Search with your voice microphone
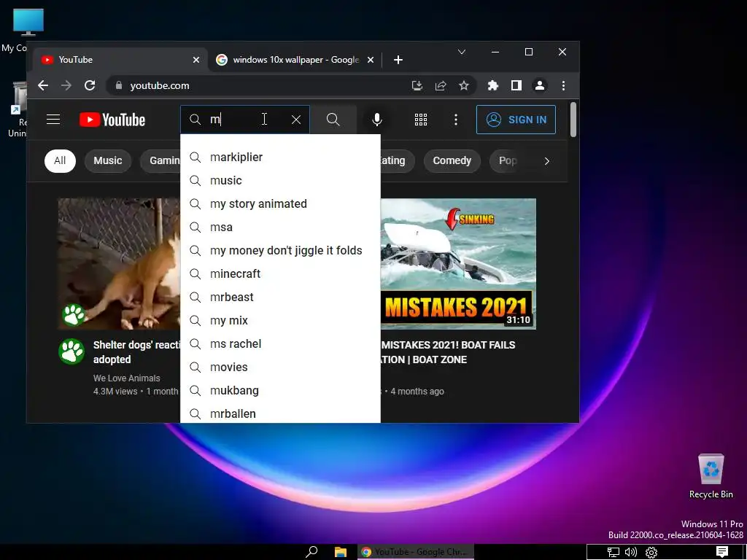The width and height of the screenshot is (747, 560). tap(377, 120)
